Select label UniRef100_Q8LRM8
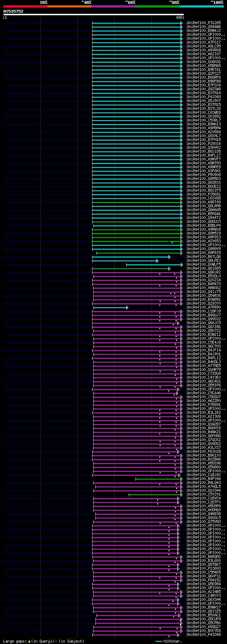This screenshot has height=644, width=227. click(204, 206)
